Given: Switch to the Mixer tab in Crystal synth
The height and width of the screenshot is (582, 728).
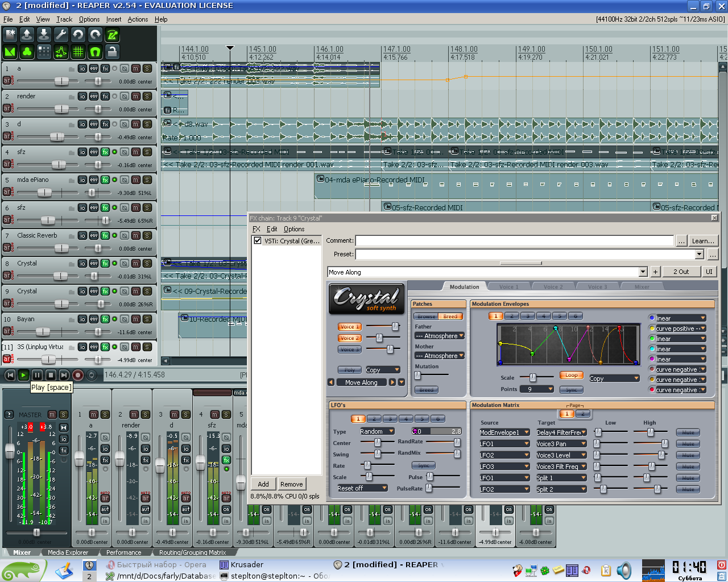Looking at the screenshot, I should coord(642,287).
